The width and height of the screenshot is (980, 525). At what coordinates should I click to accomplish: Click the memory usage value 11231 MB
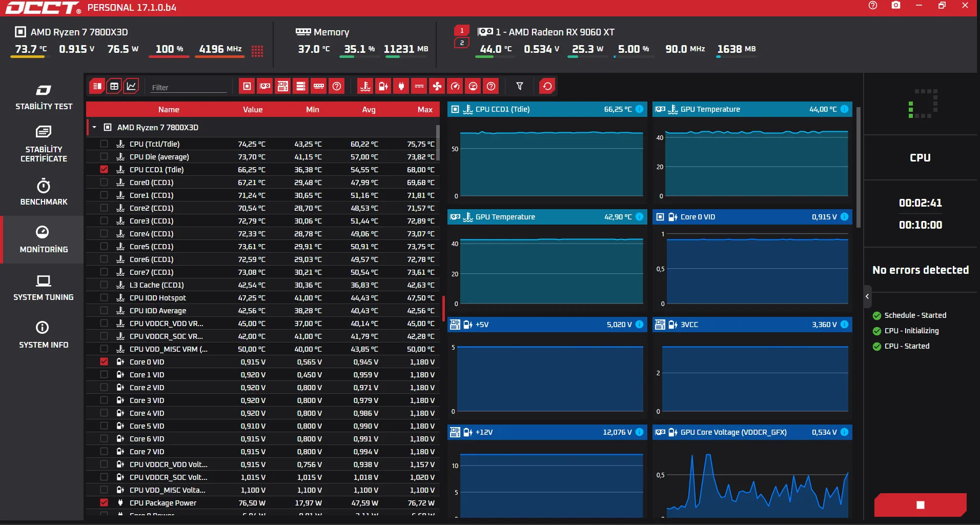coord(406,49)
